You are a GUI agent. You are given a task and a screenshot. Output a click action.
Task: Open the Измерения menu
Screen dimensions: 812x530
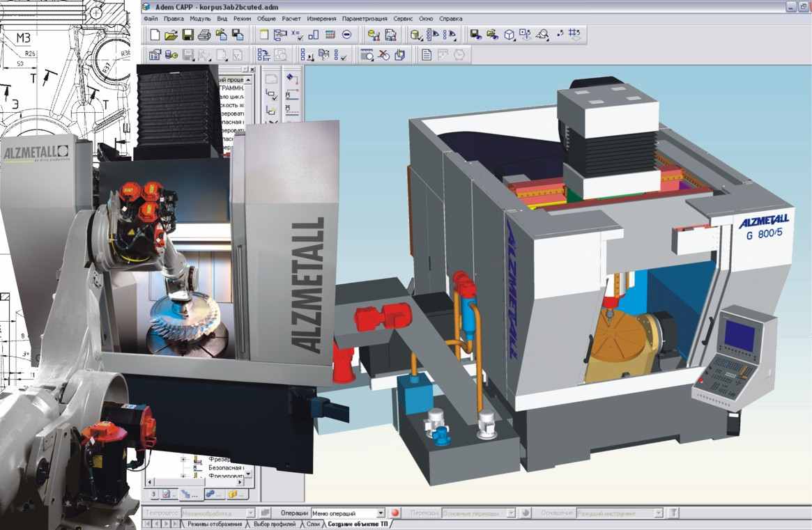coord(321,19)
